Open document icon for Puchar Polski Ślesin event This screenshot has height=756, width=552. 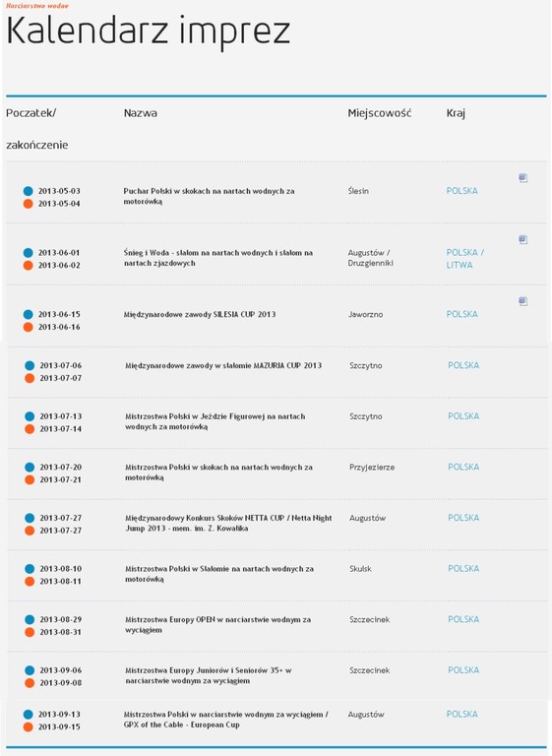(523, 178)
